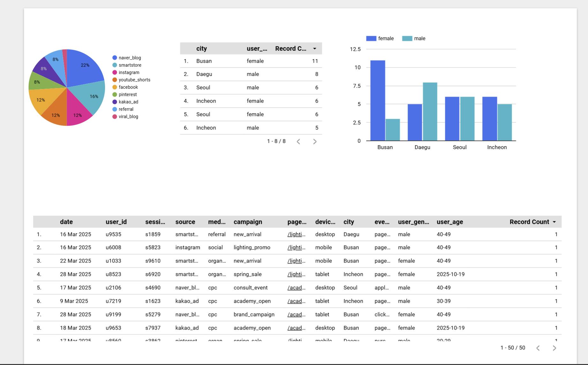Select the Daegu male table row
Viewport: 588px width, 365px height.
coord(251,74)
